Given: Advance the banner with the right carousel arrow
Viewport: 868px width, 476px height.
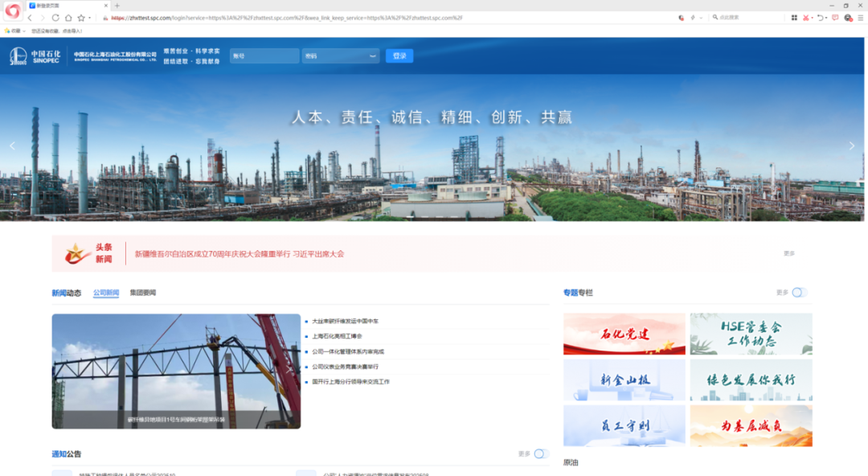Looking at the screenshot, I should (852, 146).
